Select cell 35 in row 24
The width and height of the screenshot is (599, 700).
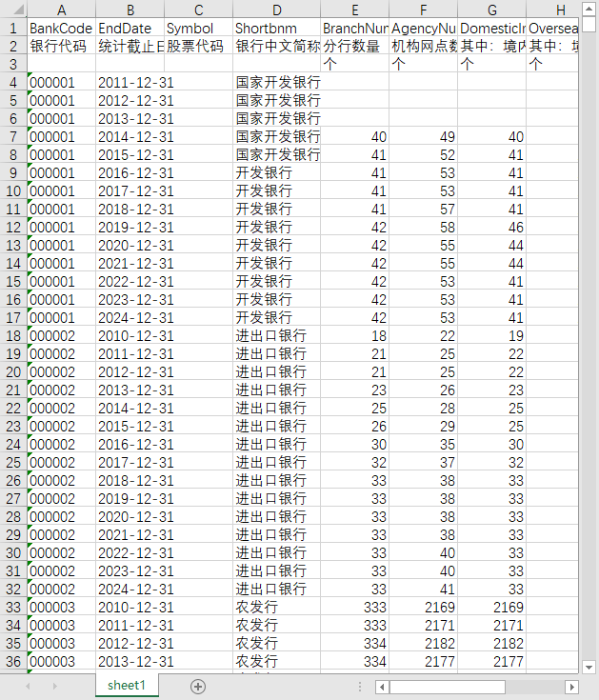click(x=424, y=444)
